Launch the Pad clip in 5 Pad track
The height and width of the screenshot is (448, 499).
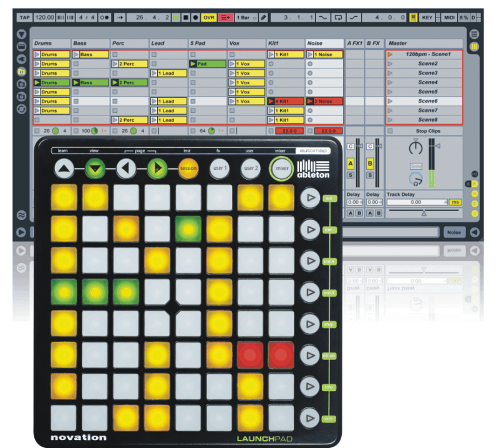[206, 64]
